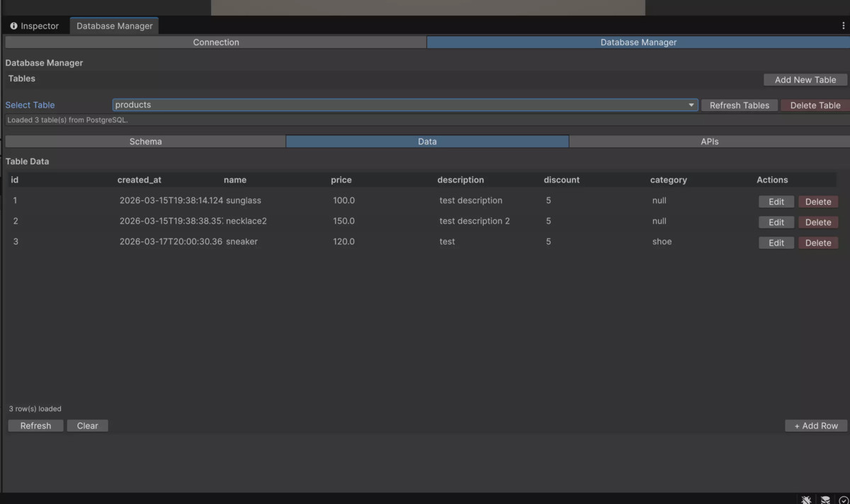Click the 120.0 price cell

coord(344,241)
